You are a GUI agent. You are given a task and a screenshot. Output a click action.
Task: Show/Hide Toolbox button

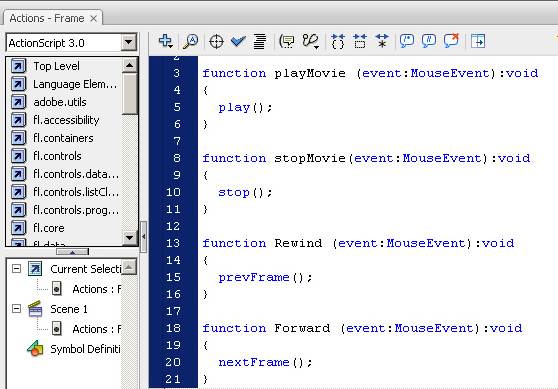[478, 41]
